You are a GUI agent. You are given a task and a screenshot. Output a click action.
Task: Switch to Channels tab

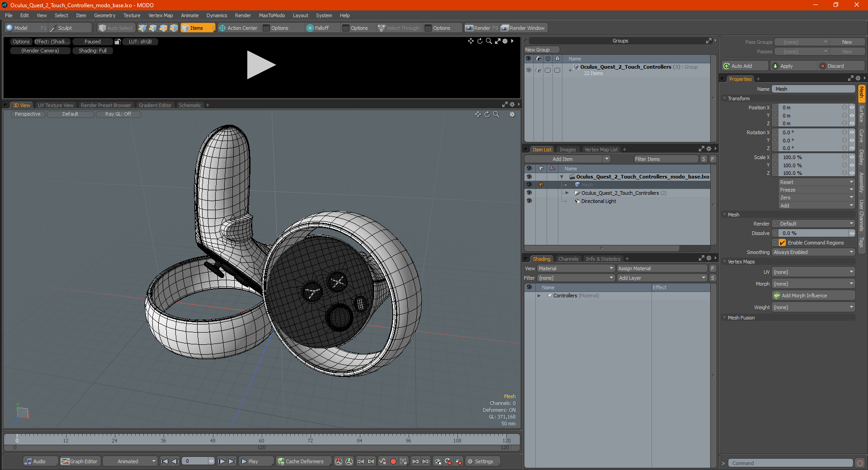pyautogui.click(x=568, y=259)
